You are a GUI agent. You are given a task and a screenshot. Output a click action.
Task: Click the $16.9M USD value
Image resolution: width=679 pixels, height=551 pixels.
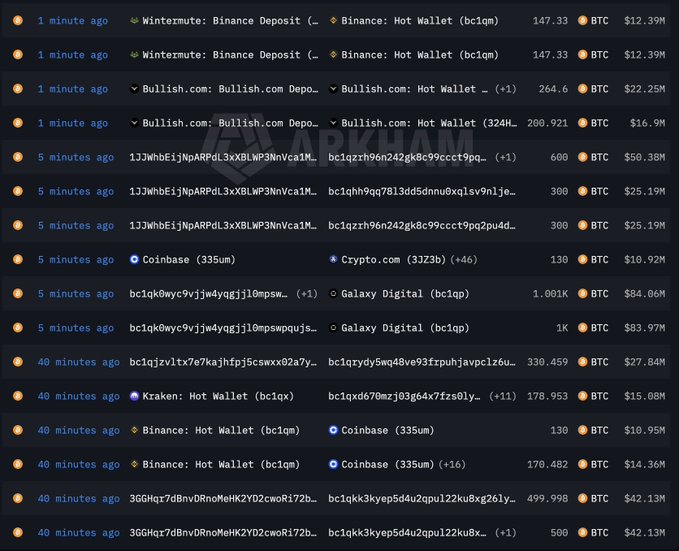point(647,123)
